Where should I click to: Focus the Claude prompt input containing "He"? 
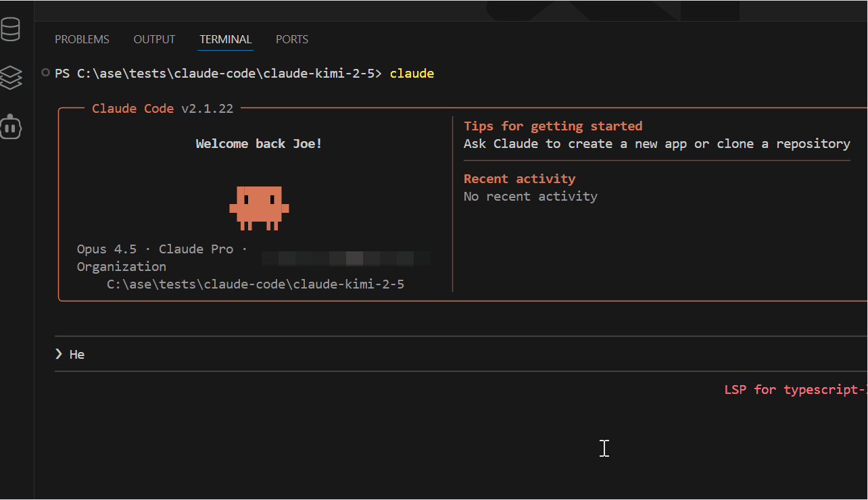click(x=406, y=354)
